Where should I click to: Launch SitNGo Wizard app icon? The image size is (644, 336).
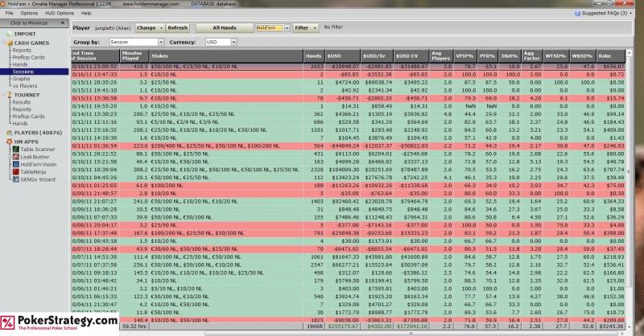point(16,179)
